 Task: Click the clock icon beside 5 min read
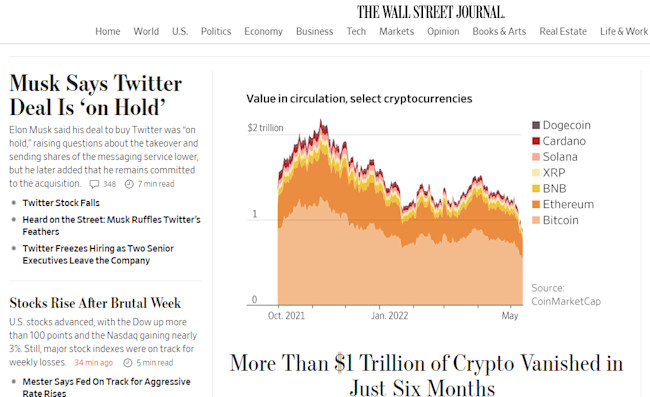128,363
